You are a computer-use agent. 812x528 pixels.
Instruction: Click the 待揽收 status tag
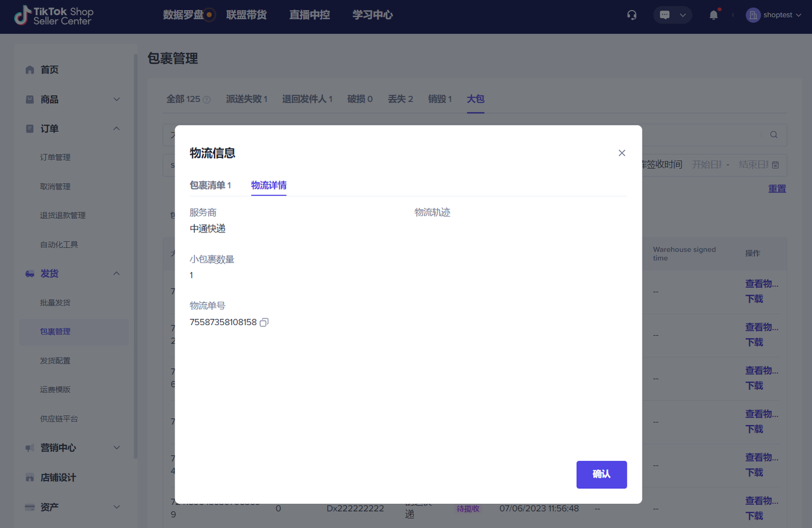pos(468,508)
